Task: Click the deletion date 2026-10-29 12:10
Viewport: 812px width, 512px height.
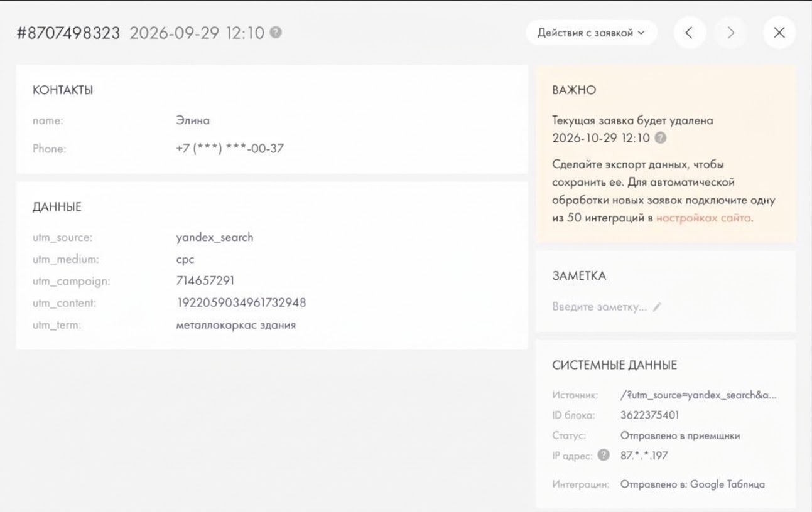Action: click(601, 138)
